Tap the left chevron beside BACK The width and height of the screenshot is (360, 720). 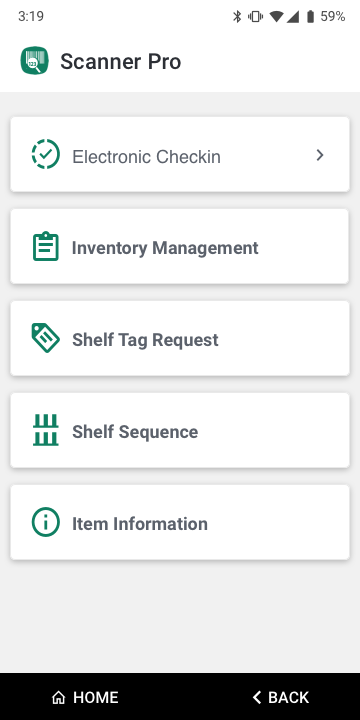point(257,698)
